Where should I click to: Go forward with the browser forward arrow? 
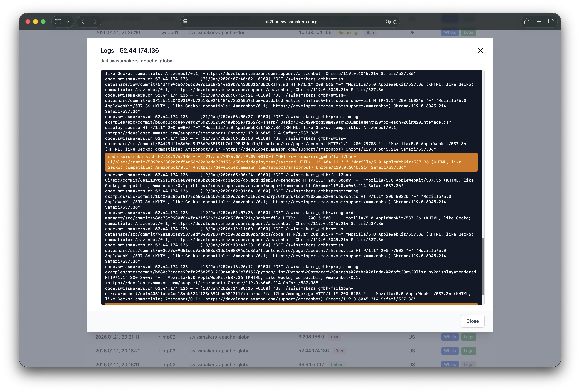95,22
